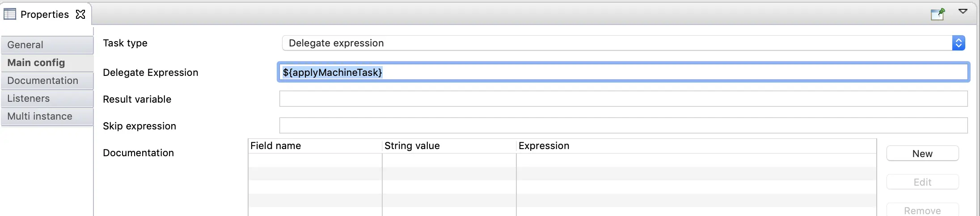Select the String value column header

[449, 146]
